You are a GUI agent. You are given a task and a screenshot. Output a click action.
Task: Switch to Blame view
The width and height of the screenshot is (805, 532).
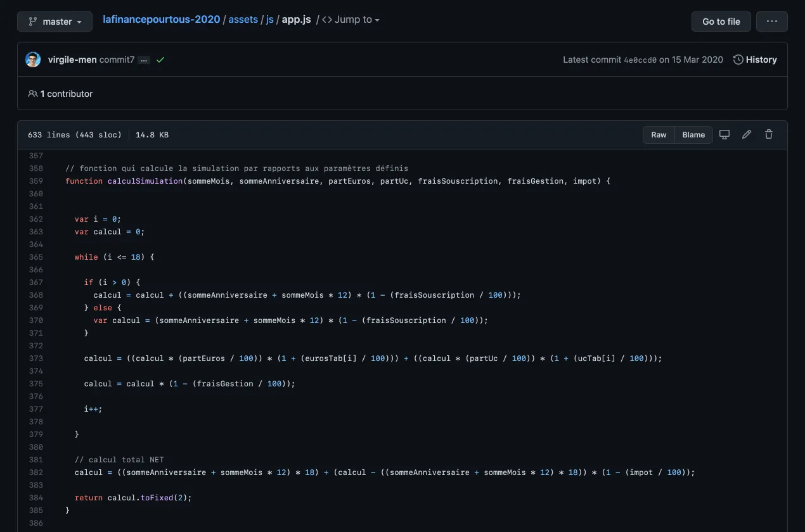[693, 134]
